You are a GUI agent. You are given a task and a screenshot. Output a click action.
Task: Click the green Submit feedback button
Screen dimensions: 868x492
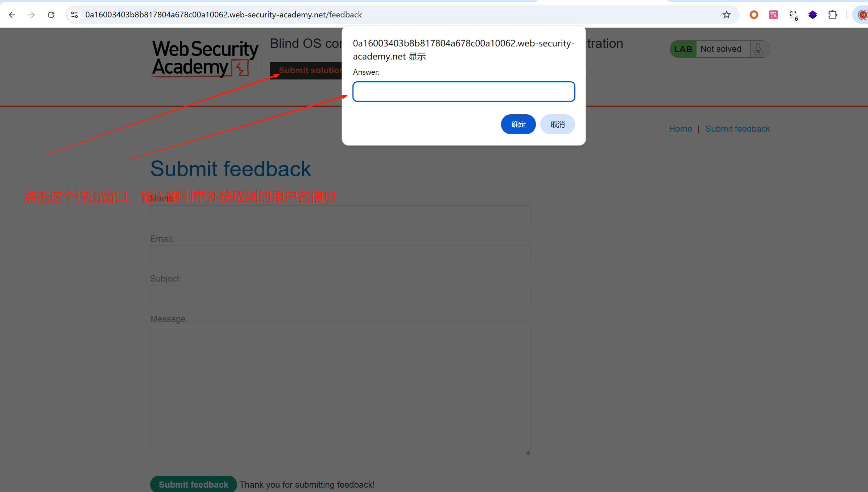(194, 484)
